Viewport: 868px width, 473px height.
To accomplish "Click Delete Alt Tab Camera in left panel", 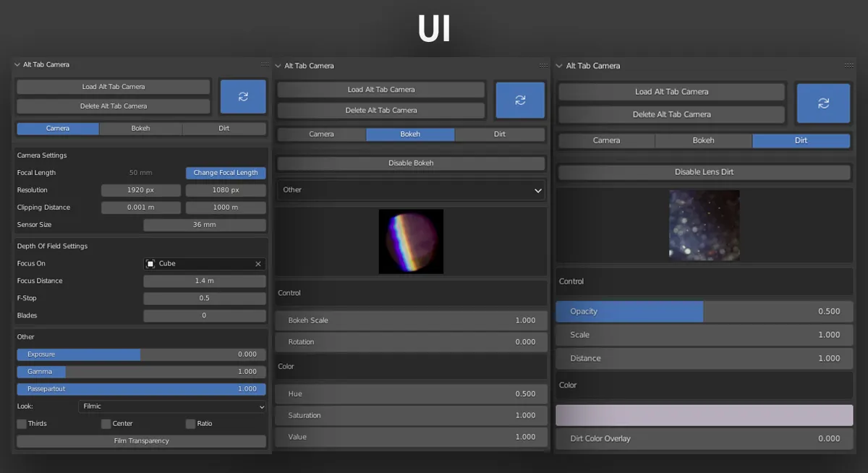I will 114,106.
